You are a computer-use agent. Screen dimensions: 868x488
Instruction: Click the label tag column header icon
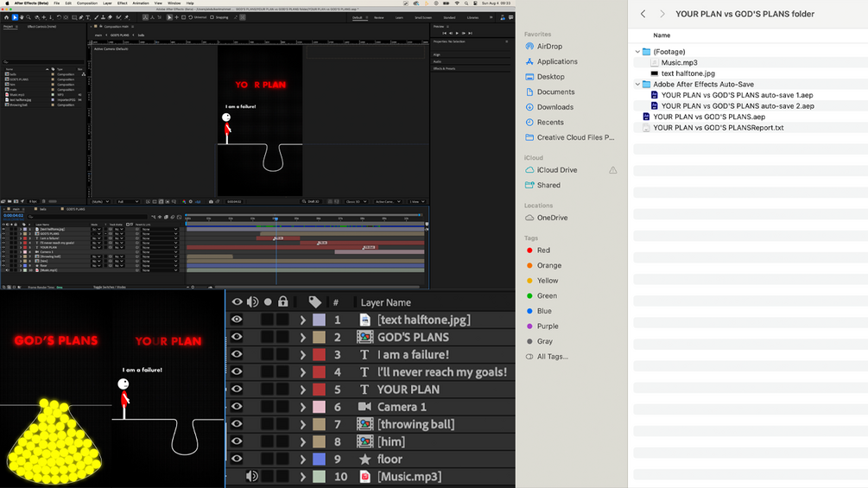point(315,302)
